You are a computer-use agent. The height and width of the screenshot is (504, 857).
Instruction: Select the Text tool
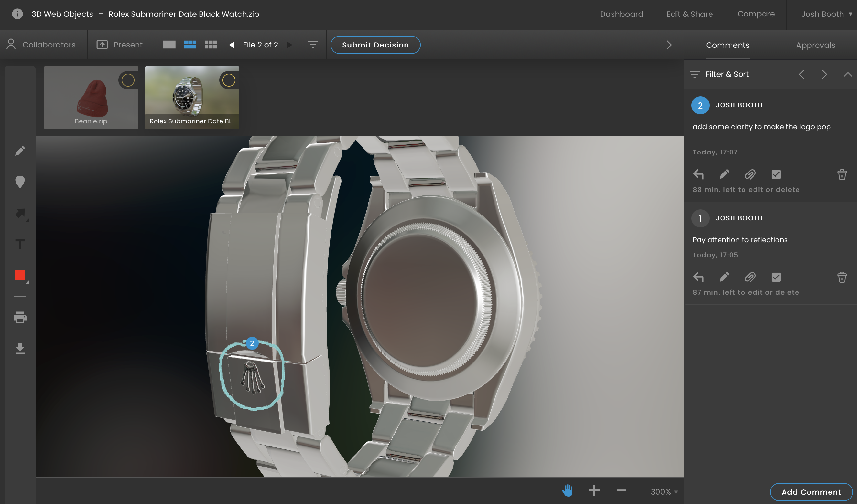coord(20,244)
